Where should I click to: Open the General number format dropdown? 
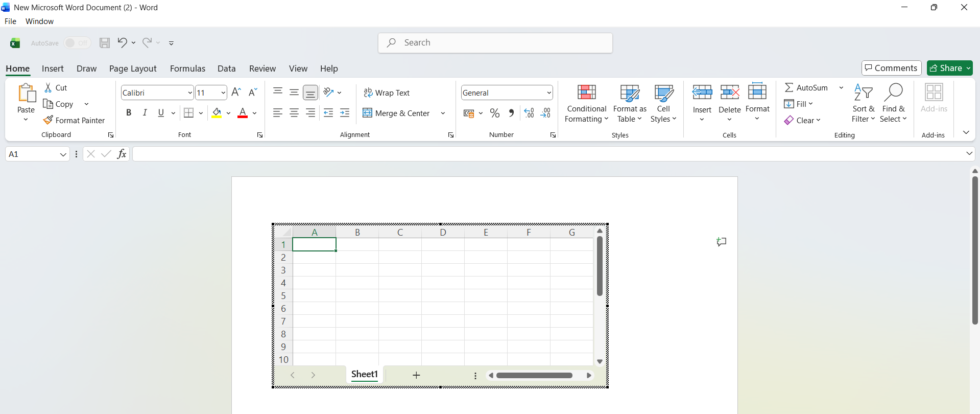tap(549, 93)
